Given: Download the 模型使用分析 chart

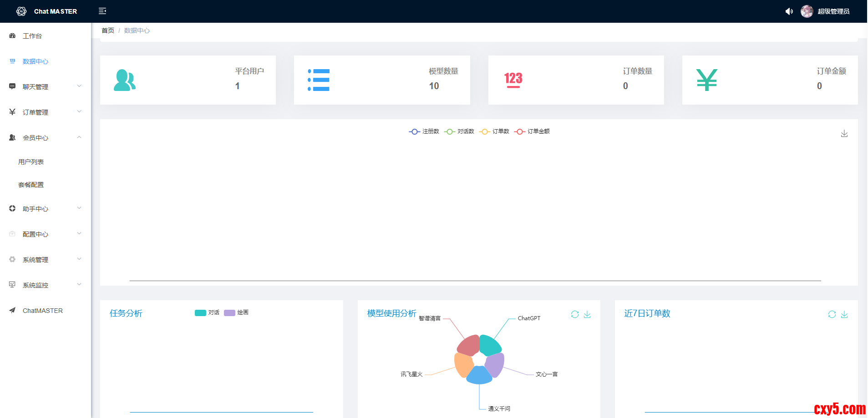Looking at the screenshot, I should tap(587, 314).
